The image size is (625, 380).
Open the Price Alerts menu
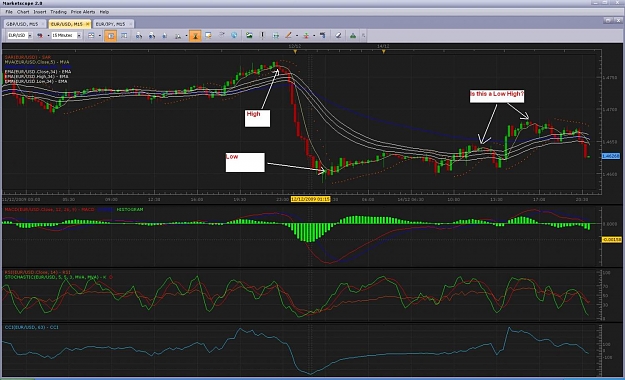click(83, 12)
